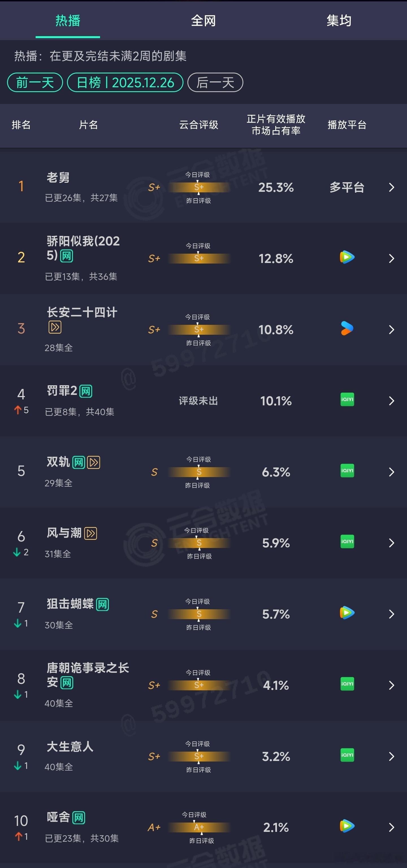Switch to the 全网 tab
Screen dimensions: 407x868
203,21
